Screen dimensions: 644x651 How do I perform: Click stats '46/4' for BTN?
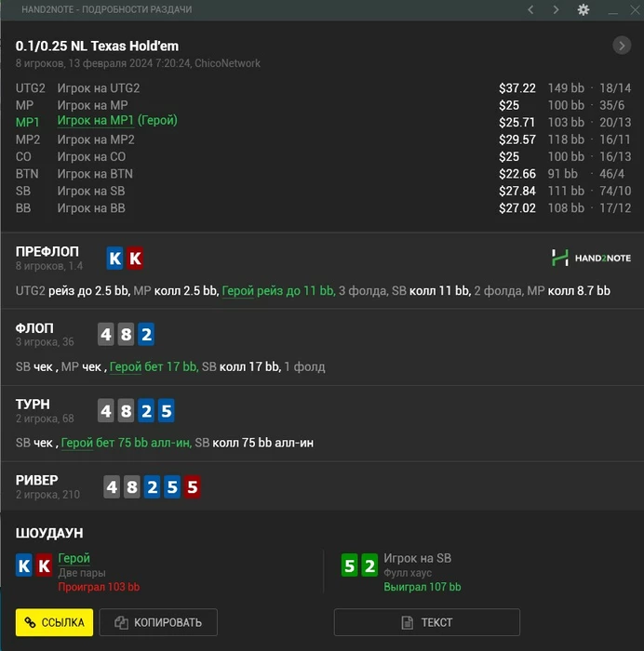611,174
